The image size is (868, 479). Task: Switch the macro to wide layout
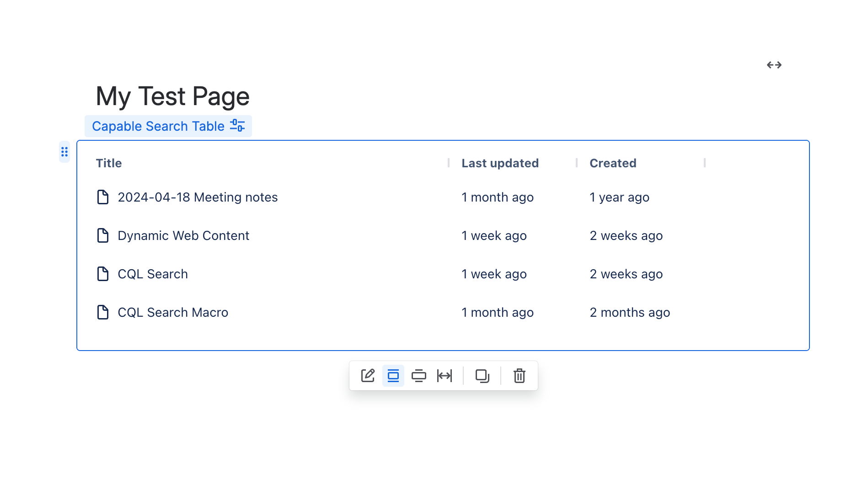(x=419, y=376)
